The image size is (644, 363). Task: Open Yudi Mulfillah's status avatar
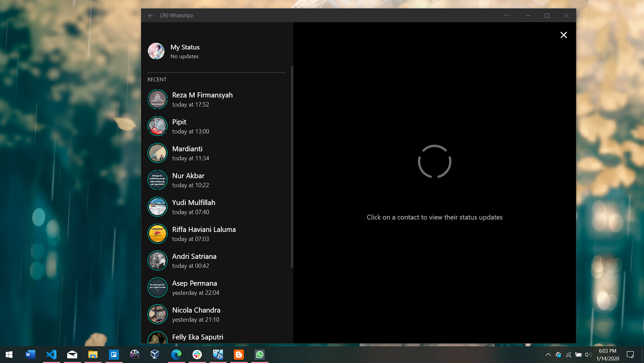(x=157, y=207)
